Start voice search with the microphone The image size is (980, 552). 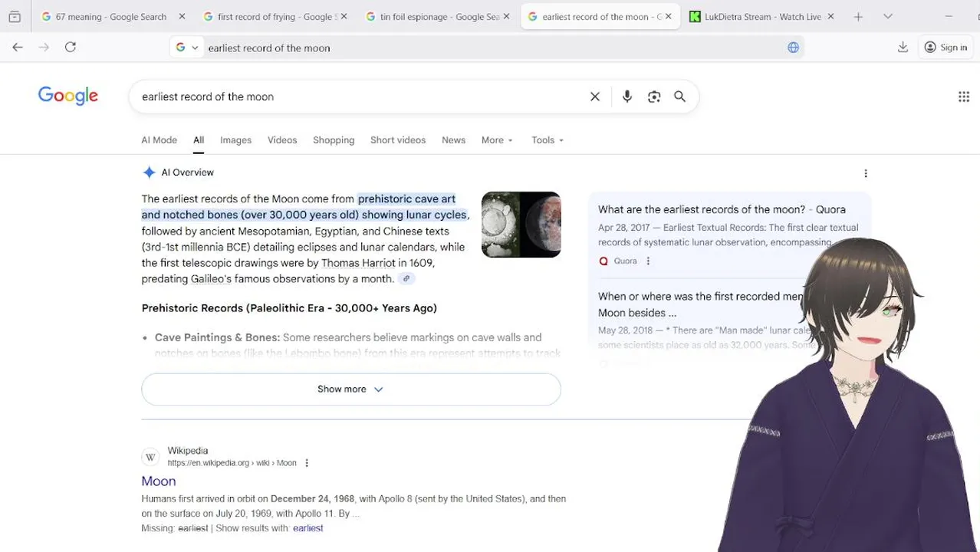pyautogui.click(x=627, y=97)
